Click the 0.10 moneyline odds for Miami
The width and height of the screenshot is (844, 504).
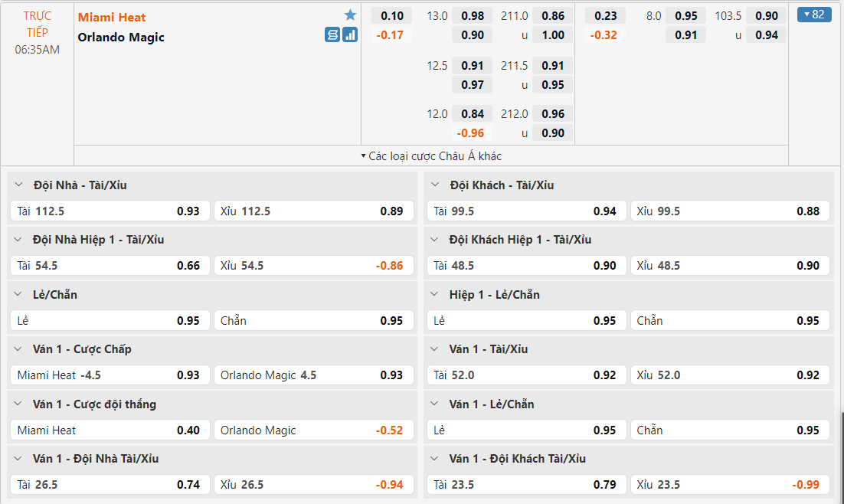tap(391, 16)
